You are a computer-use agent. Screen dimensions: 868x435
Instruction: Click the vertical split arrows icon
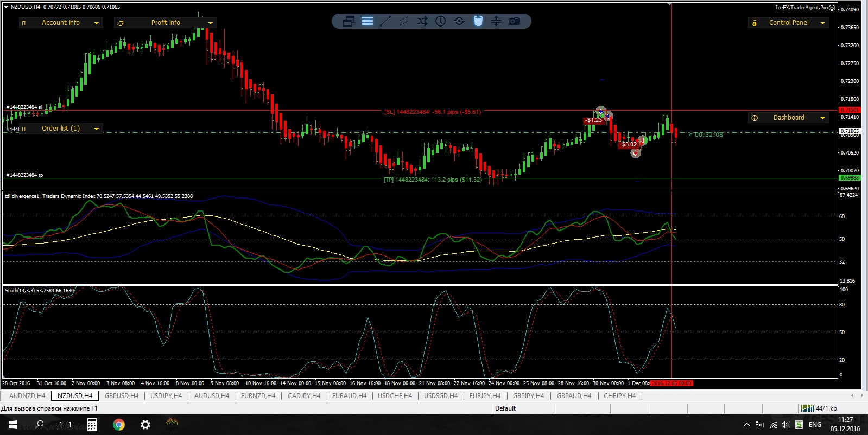click(496, 21)
